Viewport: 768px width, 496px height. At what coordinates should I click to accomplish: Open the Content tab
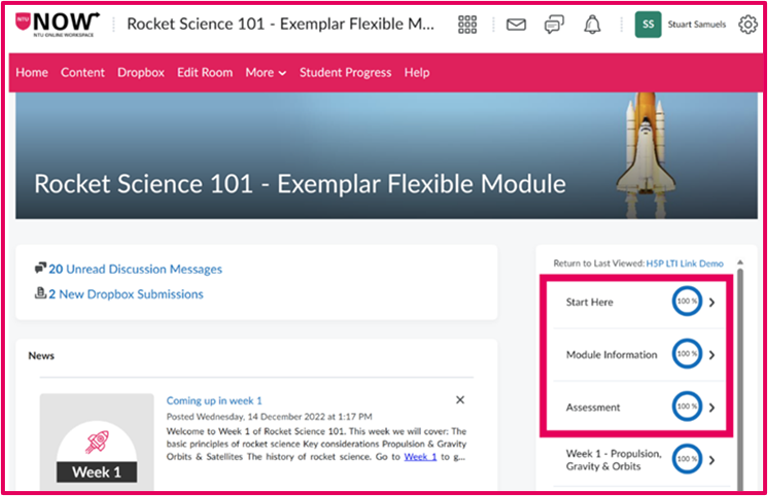pos(83,72)
